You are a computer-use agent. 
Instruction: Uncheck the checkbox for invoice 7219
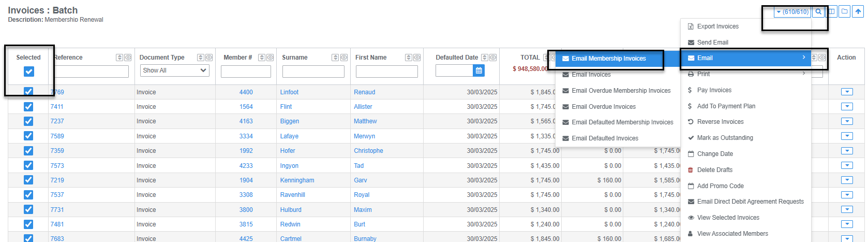[28, 180]
